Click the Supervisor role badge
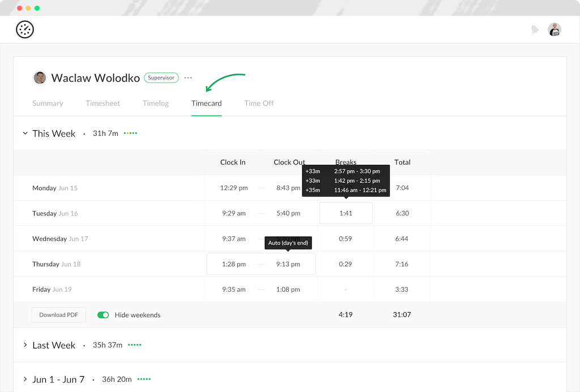580x392 pixels. (161, 78)
